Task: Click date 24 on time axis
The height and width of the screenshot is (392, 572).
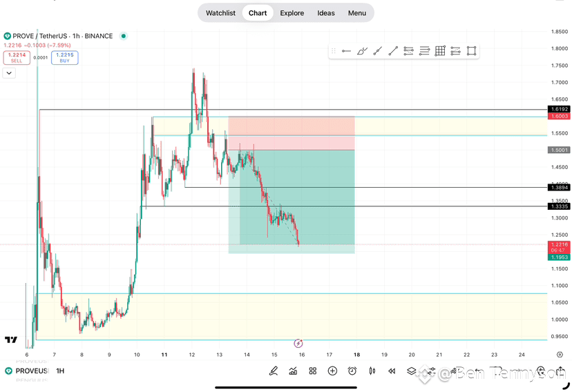Action: point(522,355)
